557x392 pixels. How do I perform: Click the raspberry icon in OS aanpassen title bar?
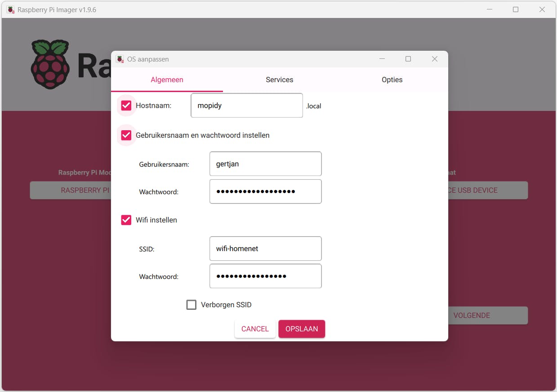click(120, 59)
